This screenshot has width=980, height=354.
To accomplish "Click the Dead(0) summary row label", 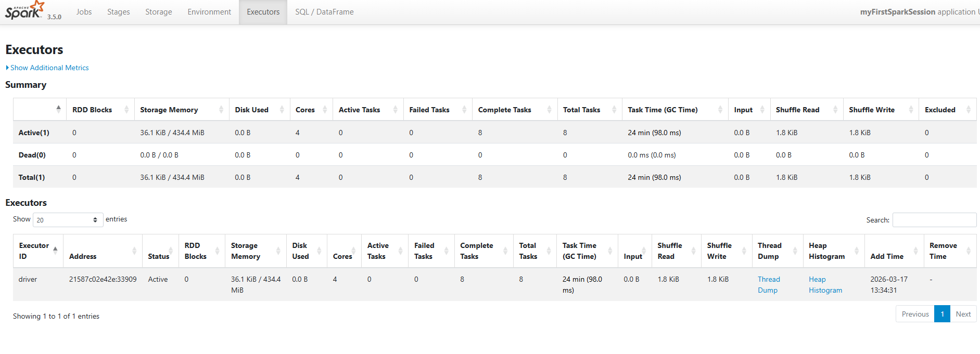I will pos(32,155).
